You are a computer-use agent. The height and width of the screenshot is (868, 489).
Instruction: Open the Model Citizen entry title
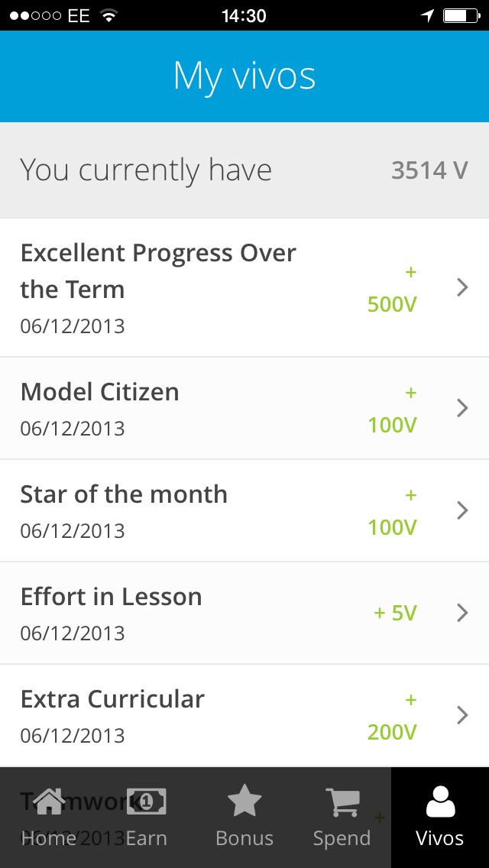pos(100,392)
